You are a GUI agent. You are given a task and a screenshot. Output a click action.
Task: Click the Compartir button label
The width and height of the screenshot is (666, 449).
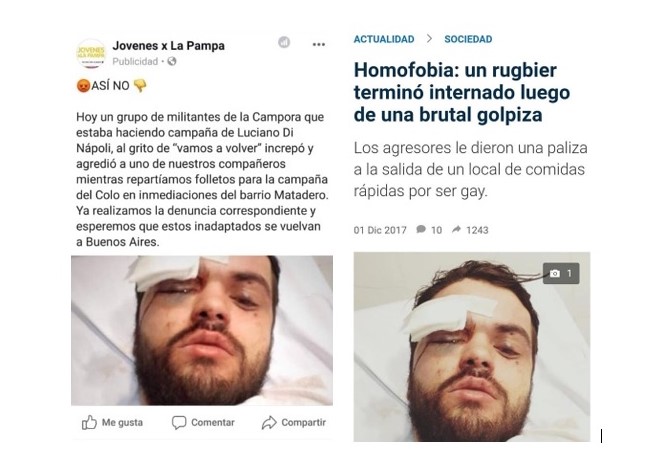[x=304, y=422]
